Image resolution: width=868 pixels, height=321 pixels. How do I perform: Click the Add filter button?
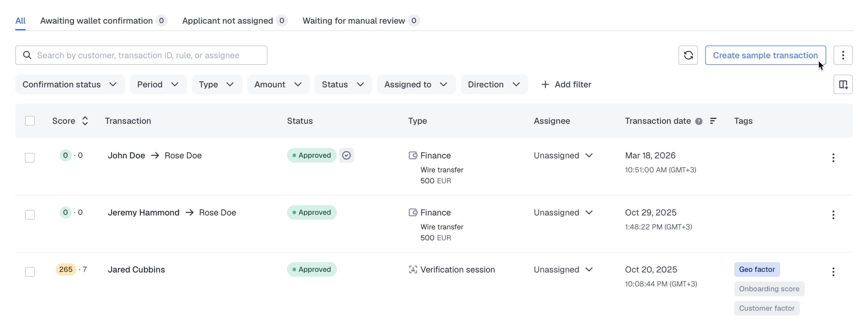click(566, 84)
